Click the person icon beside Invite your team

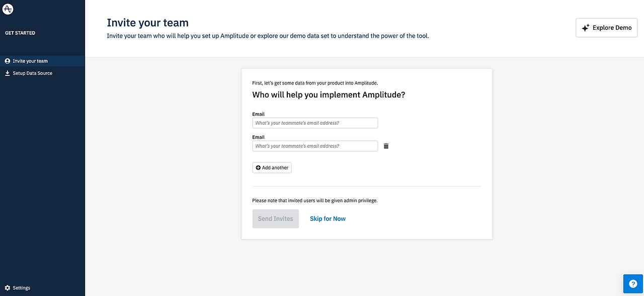pos(8,61)
